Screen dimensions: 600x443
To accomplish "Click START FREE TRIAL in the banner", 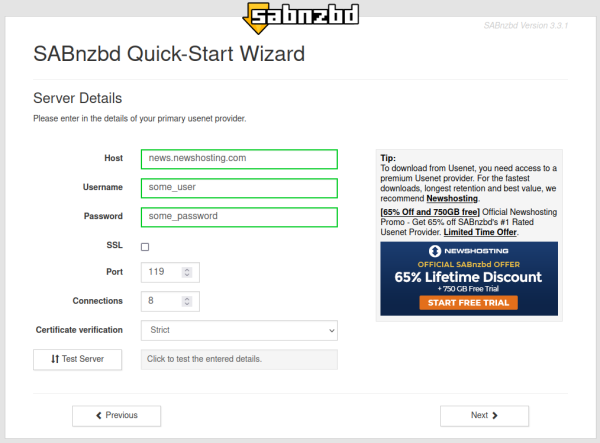I will (469, 303).
